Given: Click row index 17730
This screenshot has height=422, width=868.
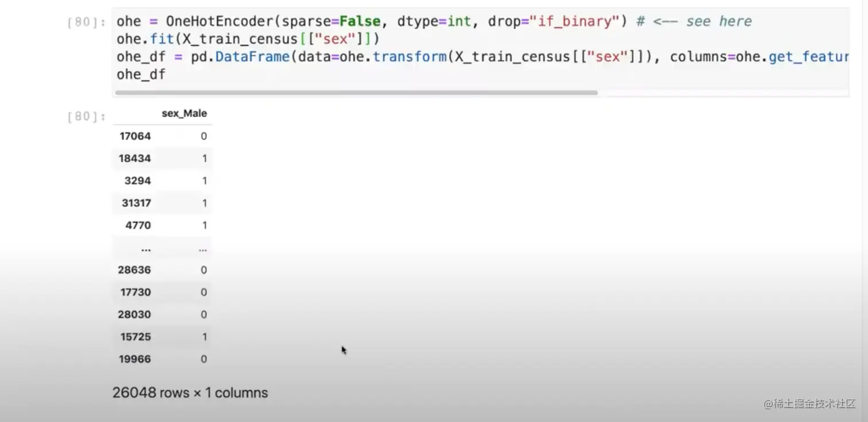Looking at the screenshot, I should point(135,292).
